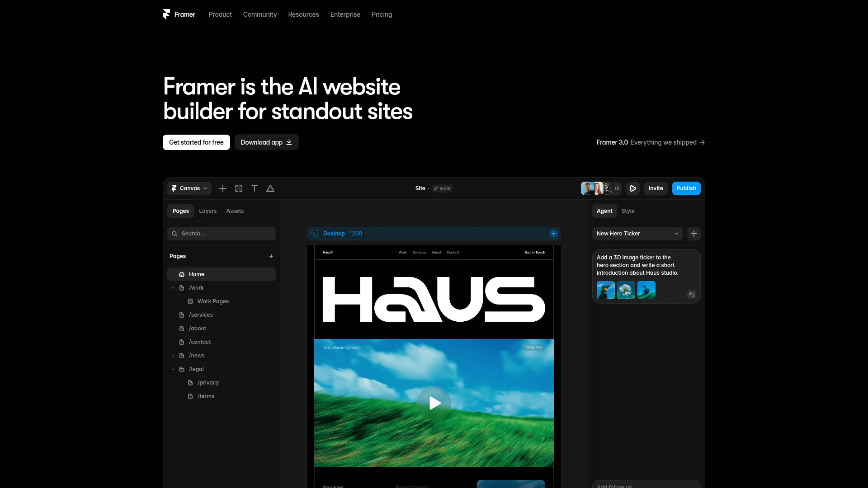Open the Community menu
Screen dimensions: 868x488
(x=260, y=14)
